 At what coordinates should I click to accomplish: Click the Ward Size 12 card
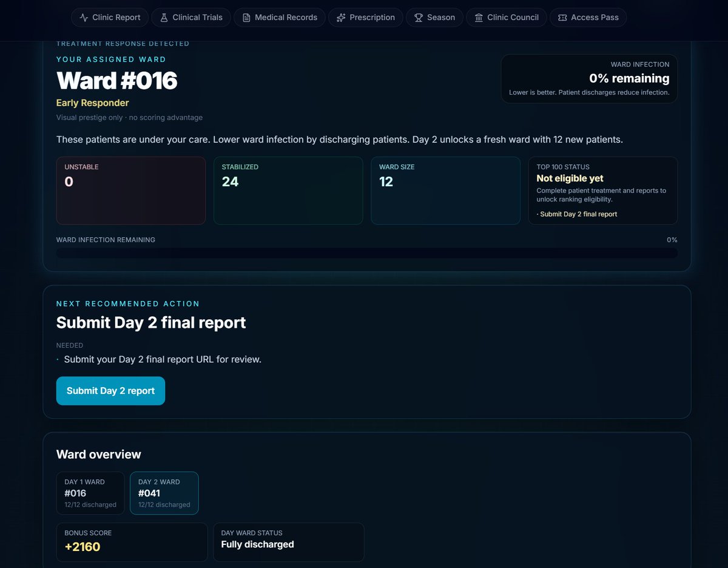click(x=445, y=191)
